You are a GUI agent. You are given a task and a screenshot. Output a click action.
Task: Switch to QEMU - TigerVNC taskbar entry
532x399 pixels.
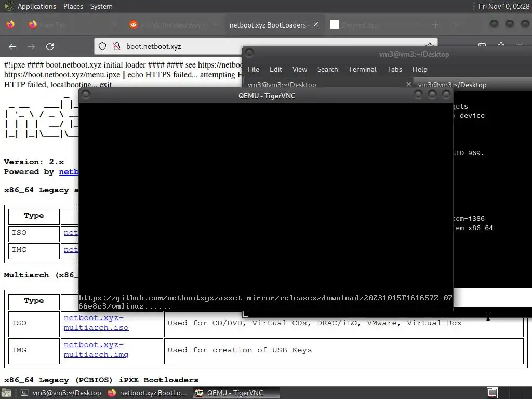[x=236, y=393]
